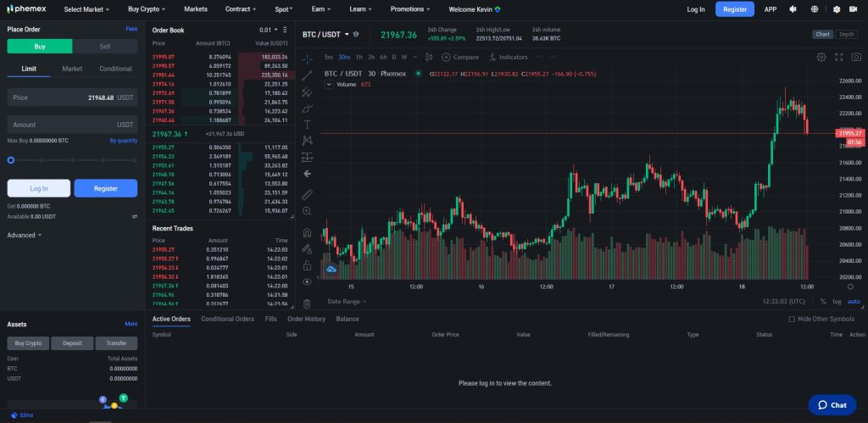Open the Indicators dialog
The height and width of the screenshot is (423, 868).
coord(509,57)
